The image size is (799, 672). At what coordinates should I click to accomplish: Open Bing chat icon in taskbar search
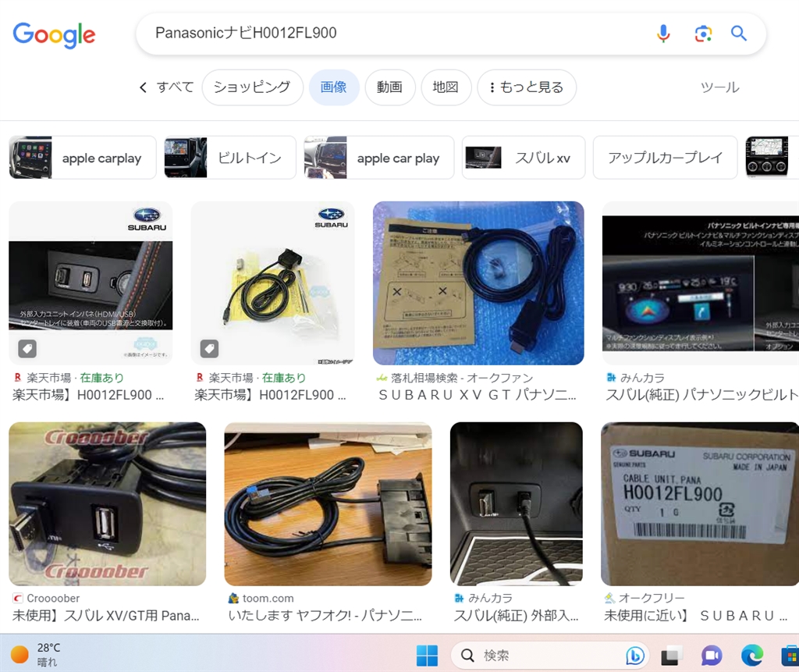pyautogui.click(x=635, y=656)
